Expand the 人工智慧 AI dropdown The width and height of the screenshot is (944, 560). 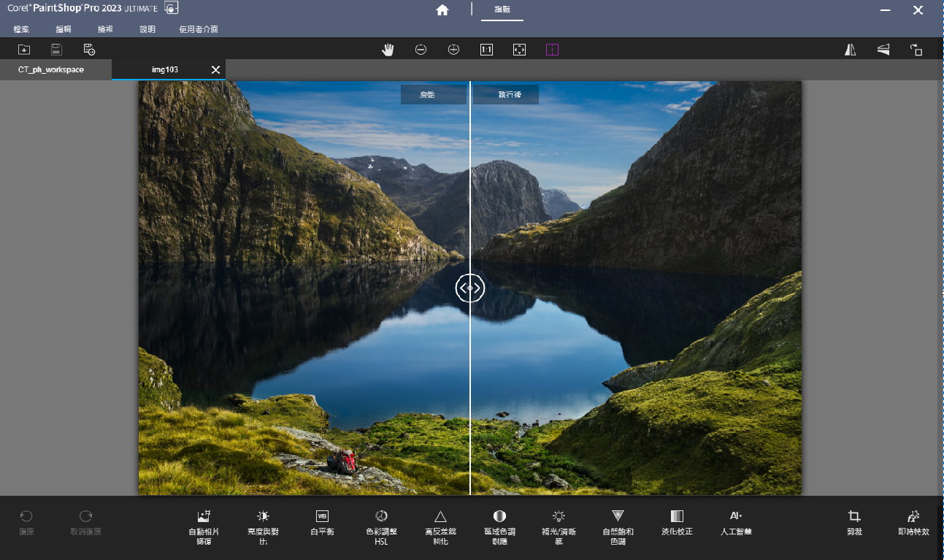(736, 523)
